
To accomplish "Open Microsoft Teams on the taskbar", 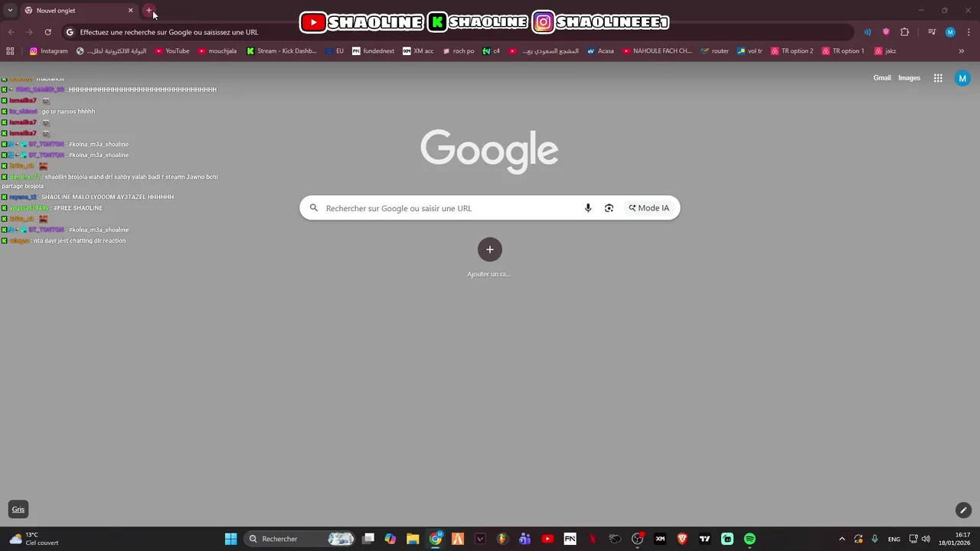I will tap(524, 539).
